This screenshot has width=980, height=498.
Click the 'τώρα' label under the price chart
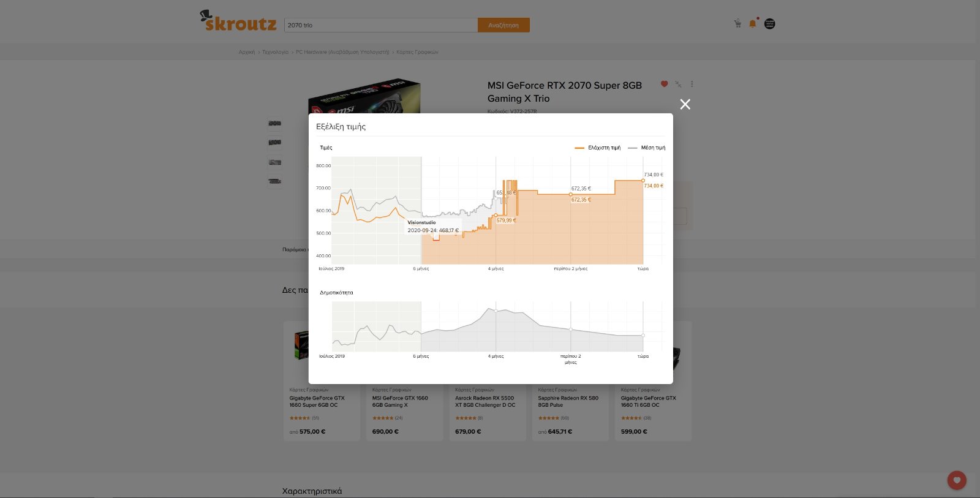(643, 269)
